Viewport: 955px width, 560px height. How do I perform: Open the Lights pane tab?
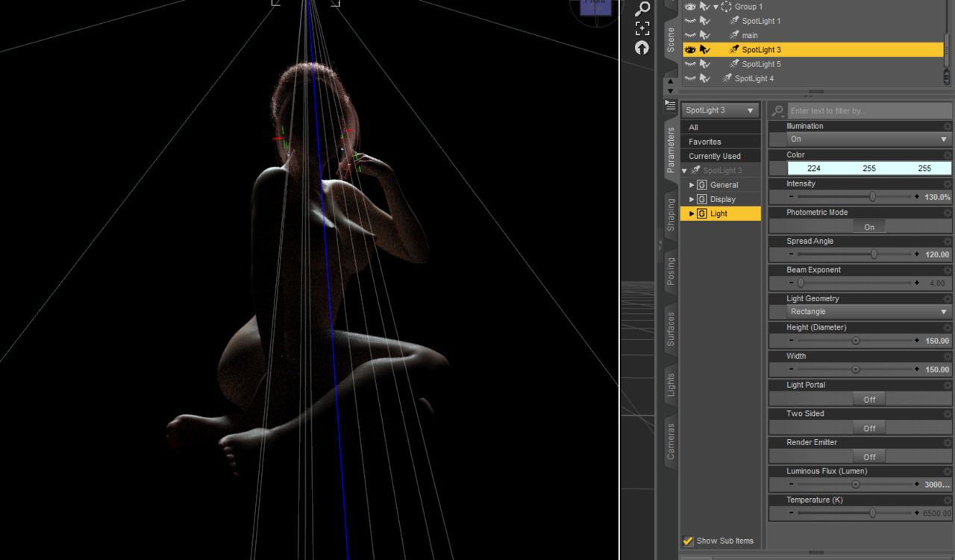(x=671, y=386)
